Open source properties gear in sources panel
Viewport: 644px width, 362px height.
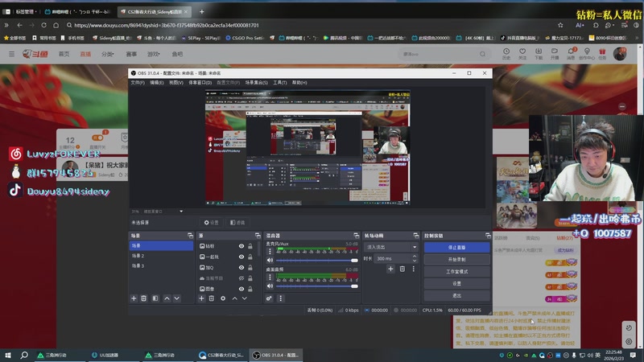click(223, 298)
